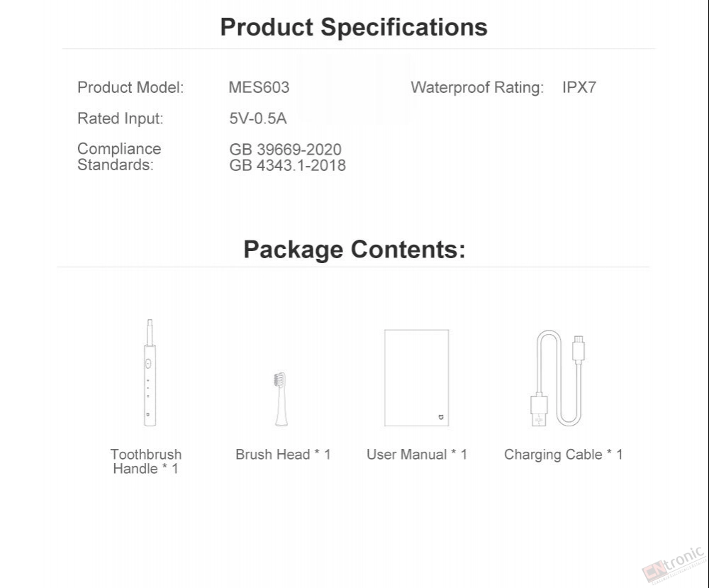The width and height of the screenshot is (709, 588).
Task: Click the 5V-0.5A rated input value
Action: point(258,118)
